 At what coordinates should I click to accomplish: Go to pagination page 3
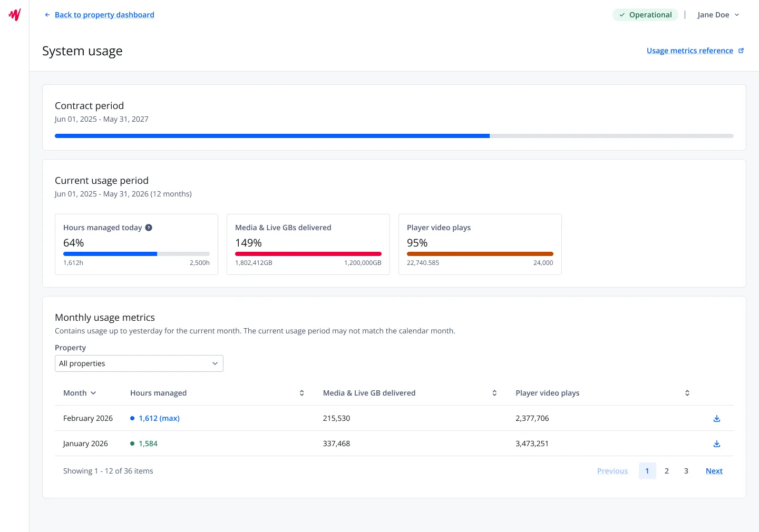[x=686, y=471]
